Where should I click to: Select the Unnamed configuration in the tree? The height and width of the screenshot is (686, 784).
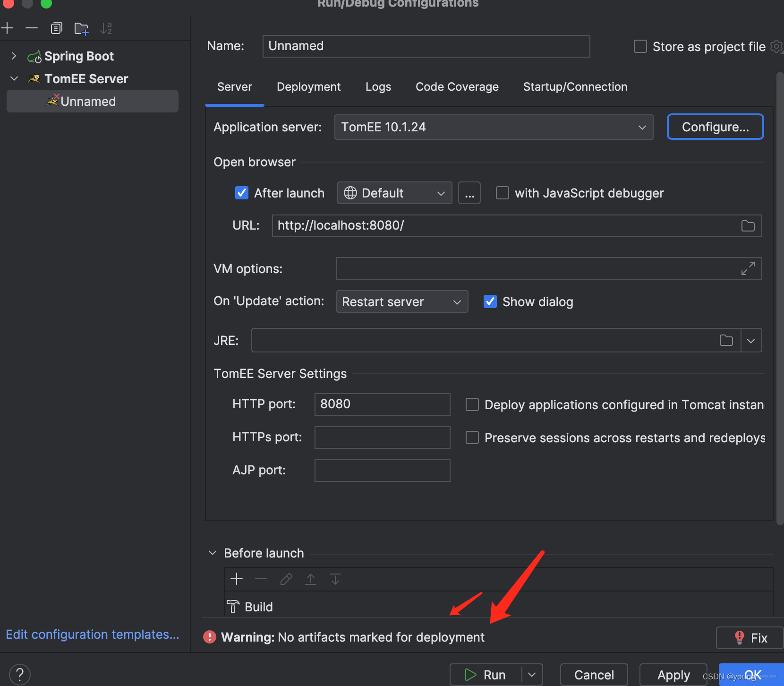(x=93, y=101)
